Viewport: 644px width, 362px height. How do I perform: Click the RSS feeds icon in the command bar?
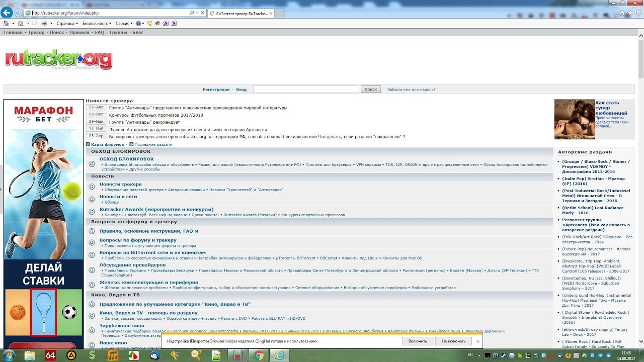[x=21, y=23]
